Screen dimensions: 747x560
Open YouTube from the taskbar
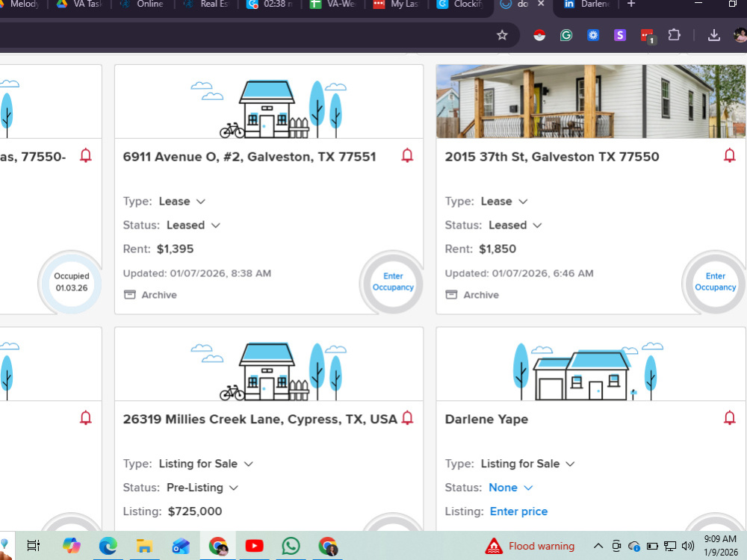click(x=255, y=546)
